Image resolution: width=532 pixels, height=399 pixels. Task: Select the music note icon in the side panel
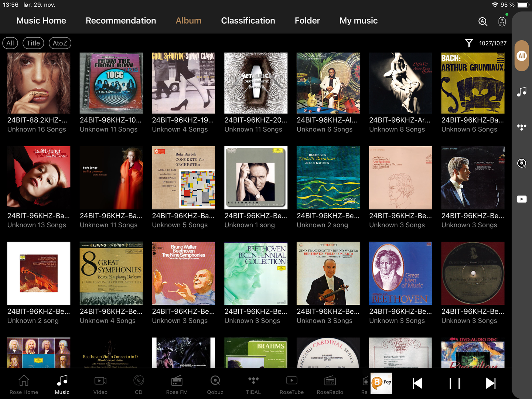[522, 92]
